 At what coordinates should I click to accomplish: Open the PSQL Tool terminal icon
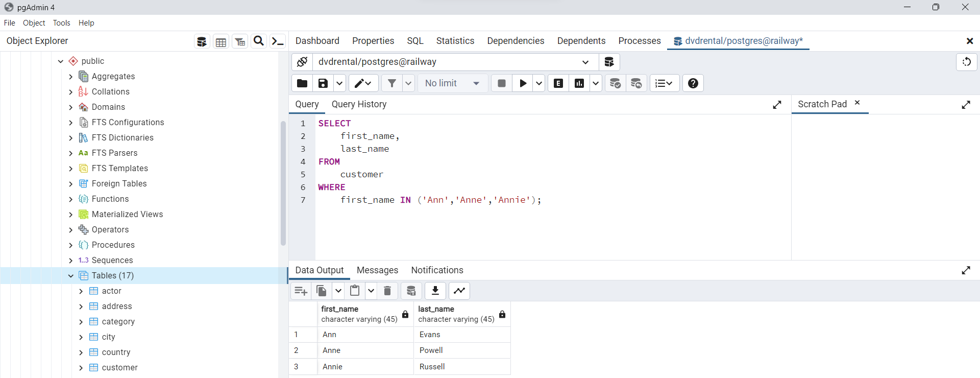[x=278, y=41]
